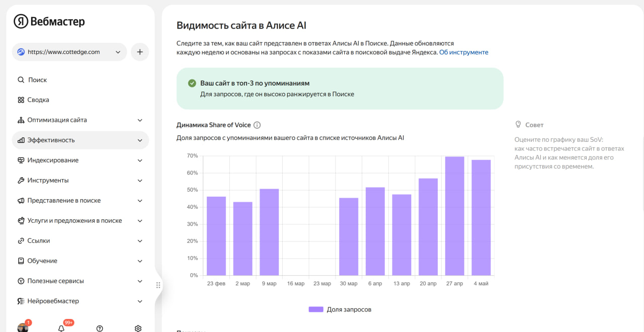
Task: Open the Об инструменте link
Action: 464,52
